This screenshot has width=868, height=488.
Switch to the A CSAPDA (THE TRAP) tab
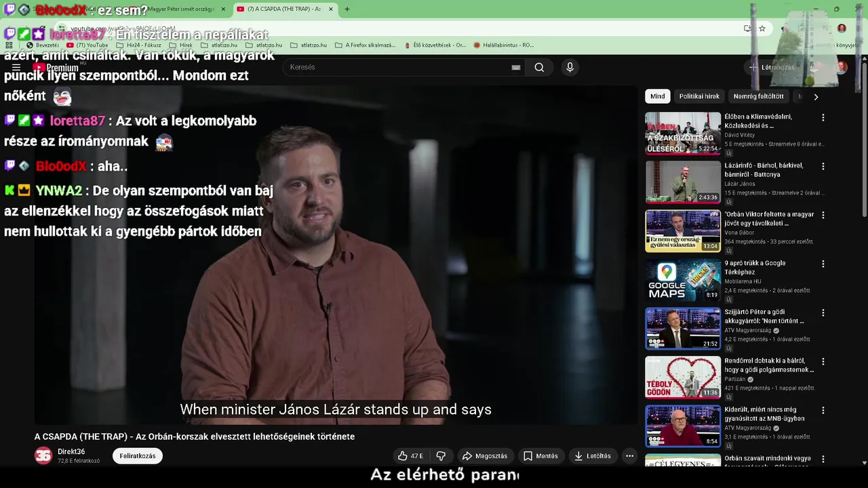[285, 9]
